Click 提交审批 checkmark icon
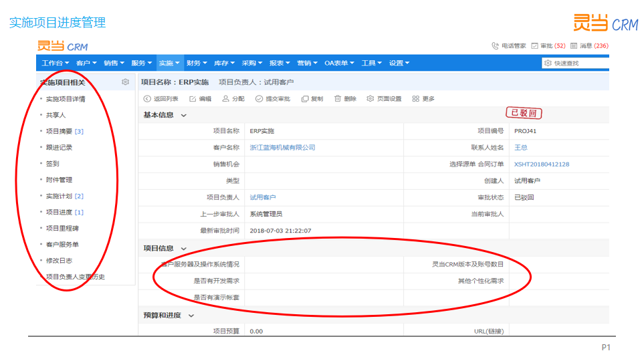The width and height of the screenshot is (644, 361). tap(259, 98)
